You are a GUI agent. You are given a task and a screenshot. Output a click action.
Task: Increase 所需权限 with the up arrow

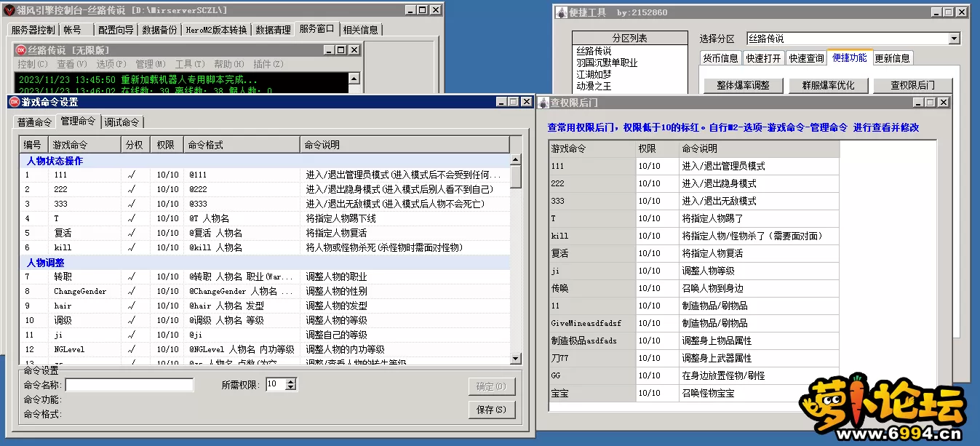pos(291,381)
